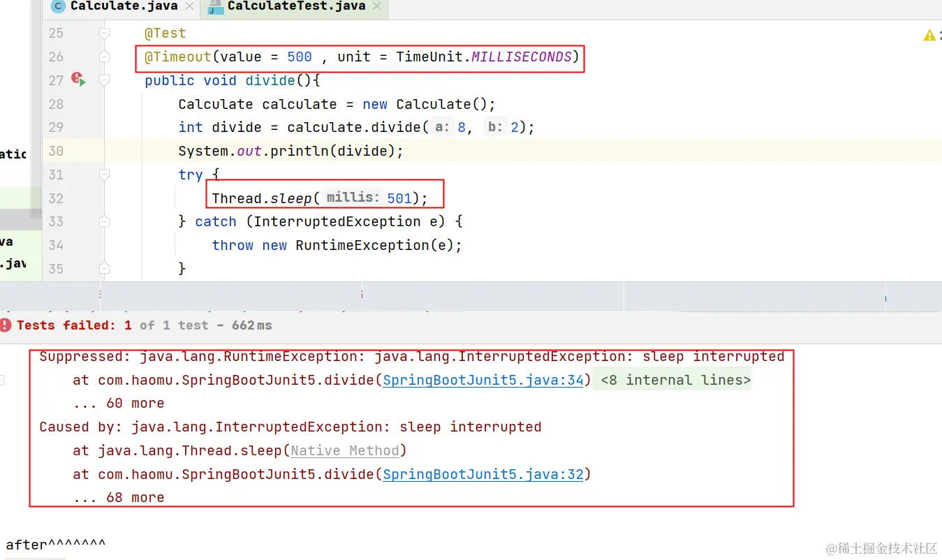Click the 'try' keyword on line 31
The height and width of the screenshot is (560, 942).
[191, 175]
